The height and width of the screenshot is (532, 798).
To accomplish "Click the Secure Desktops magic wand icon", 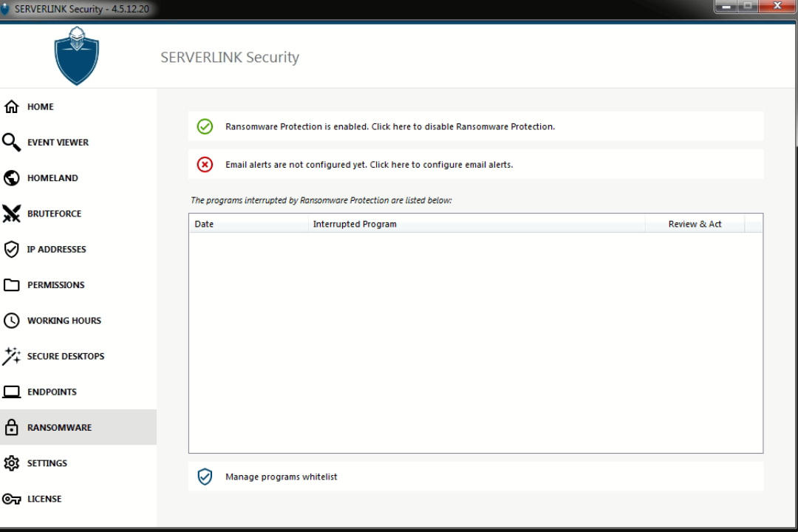I will [12, 356].
